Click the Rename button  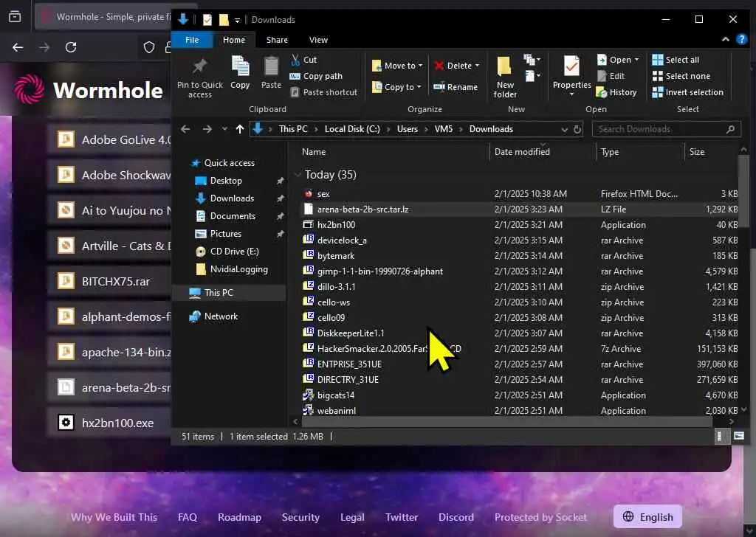pos(456,87)
